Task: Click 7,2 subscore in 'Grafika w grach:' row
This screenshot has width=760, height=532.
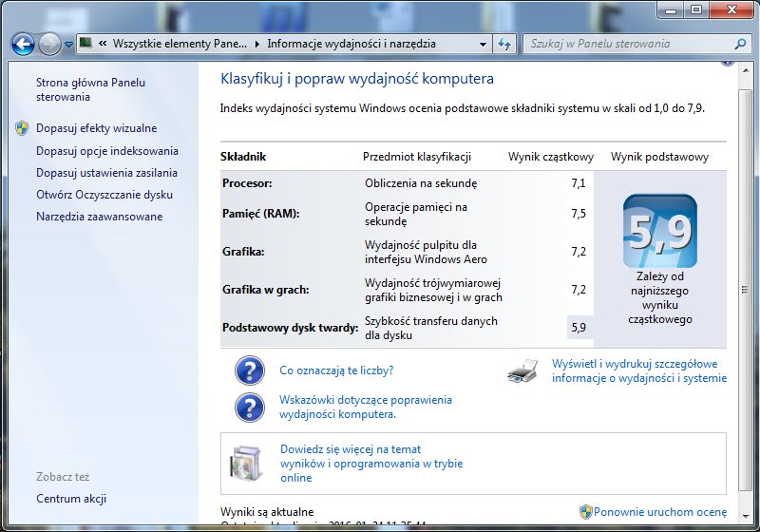Action: click(579, 290)
